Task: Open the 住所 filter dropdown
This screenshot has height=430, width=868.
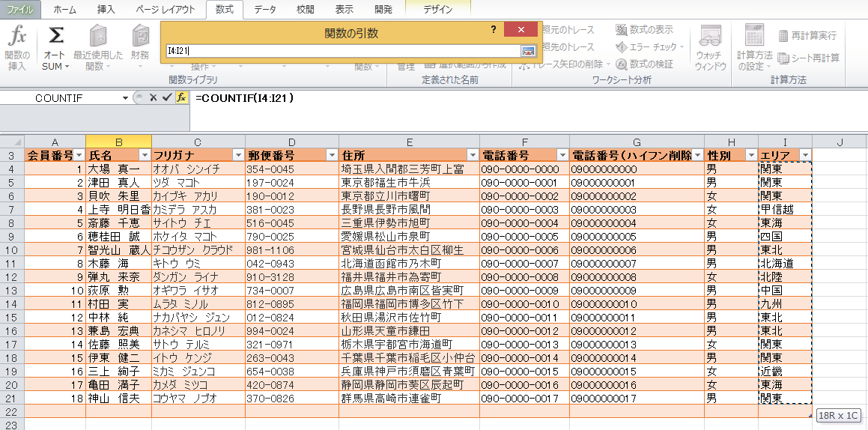Action: (x=473, y=156)
